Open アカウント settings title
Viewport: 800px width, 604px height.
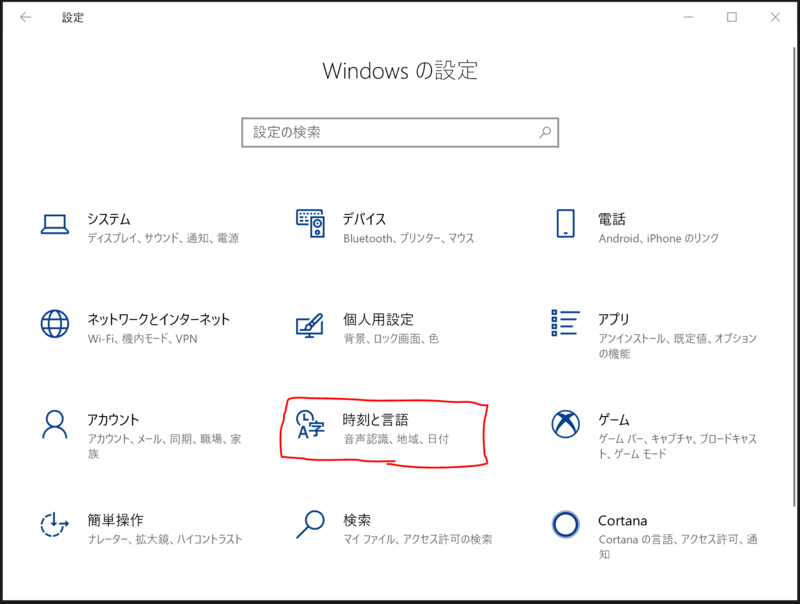113,420
